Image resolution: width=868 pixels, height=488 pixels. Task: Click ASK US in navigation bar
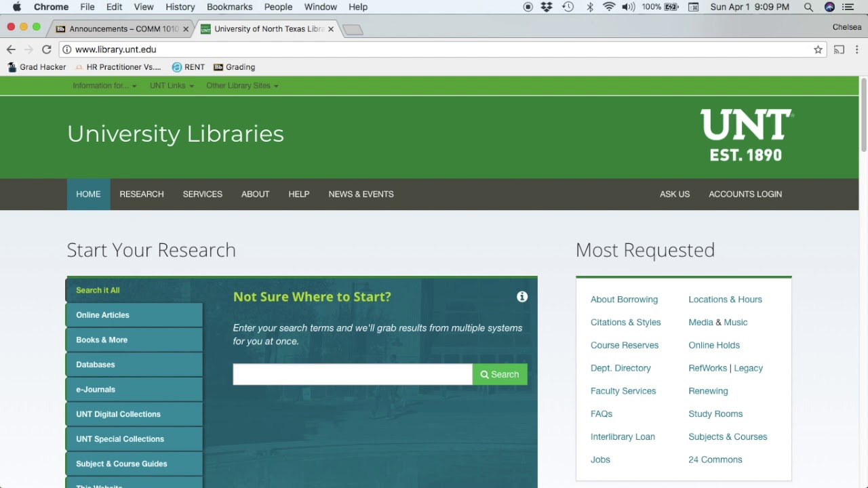[675, 195]
